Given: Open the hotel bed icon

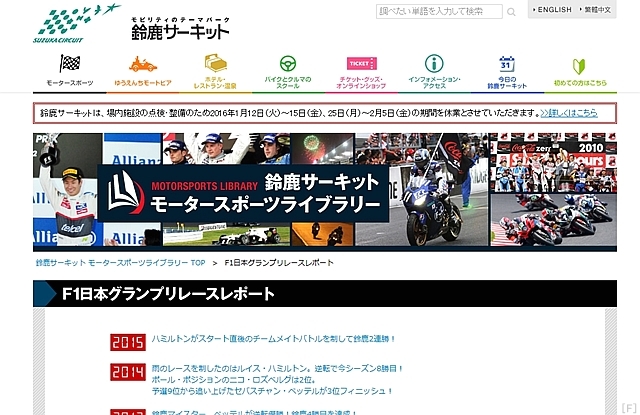Looking at the screenshot, I should (216, 63).
